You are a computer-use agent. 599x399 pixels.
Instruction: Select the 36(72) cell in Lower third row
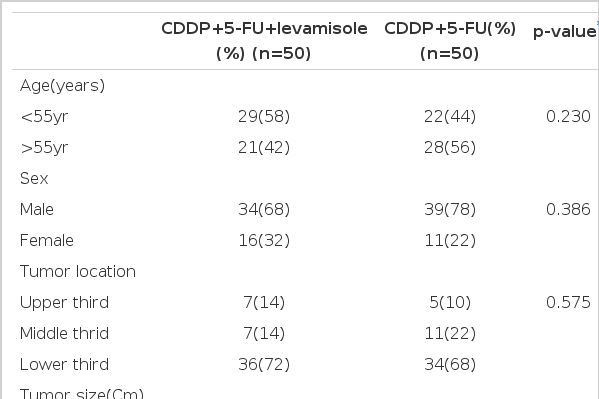click(264, 364)
